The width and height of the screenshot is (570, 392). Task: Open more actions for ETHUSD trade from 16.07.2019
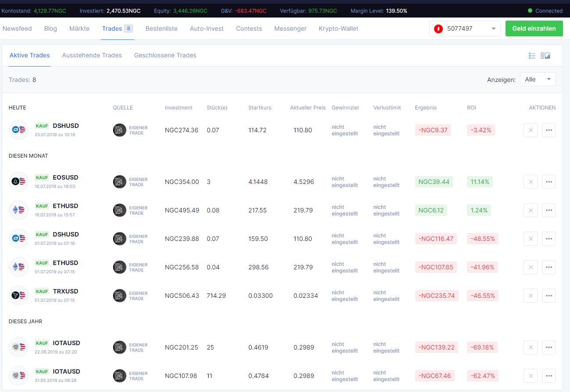pyautogui.click(x=549, y=210)
